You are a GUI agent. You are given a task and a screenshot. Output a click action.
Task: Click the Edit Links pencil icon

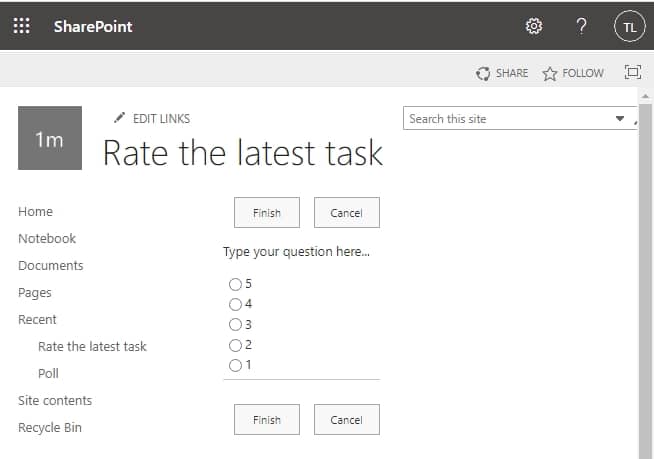[x=119, y=118]
